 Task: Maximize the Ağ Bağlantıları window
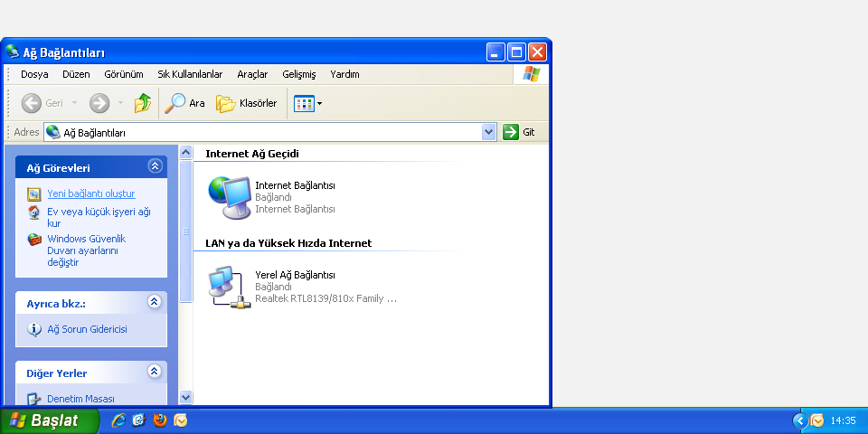(x=516, y=52)
